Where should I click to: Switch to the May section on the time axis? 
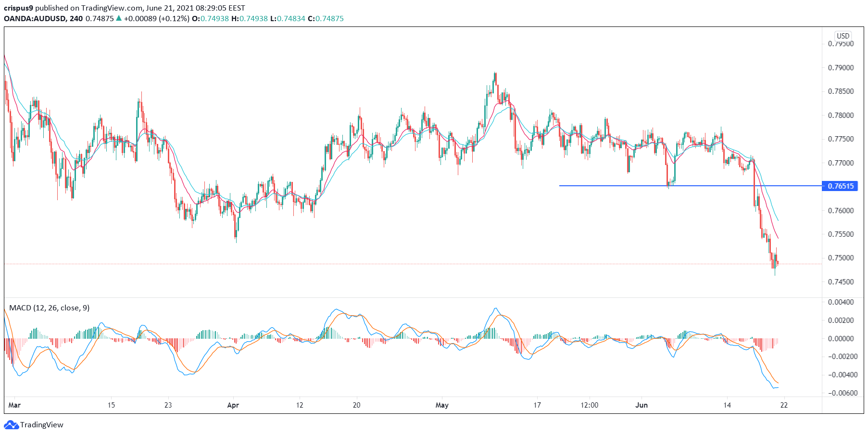coord(441,405)
